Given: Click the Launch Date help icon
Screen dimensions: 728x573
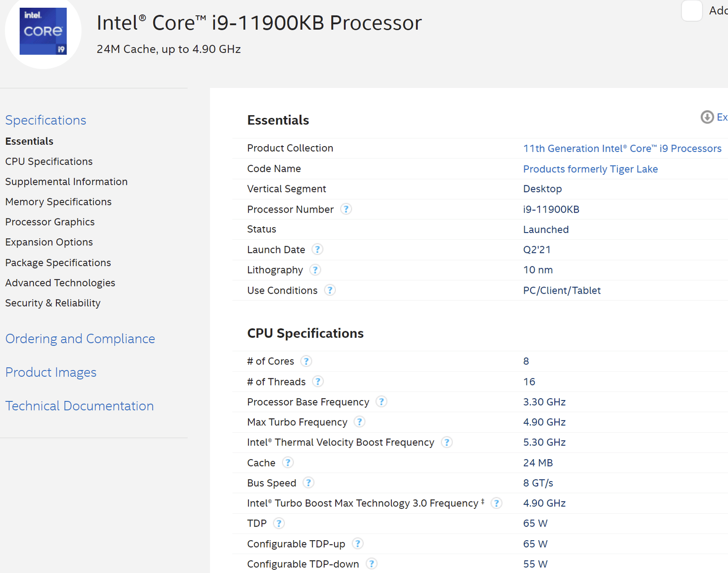Looking at the screenshot, I should (x=318, y=249).
